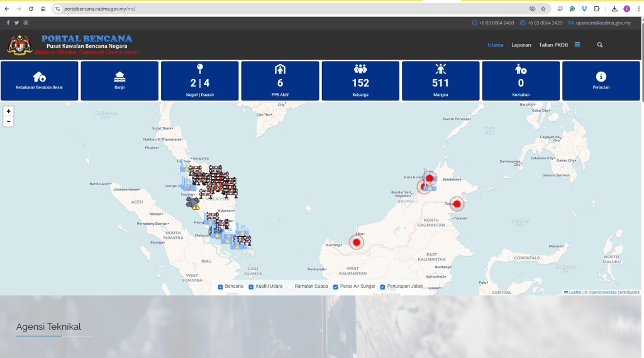Open the OpenStreetMap attribution link

point(602,293)
